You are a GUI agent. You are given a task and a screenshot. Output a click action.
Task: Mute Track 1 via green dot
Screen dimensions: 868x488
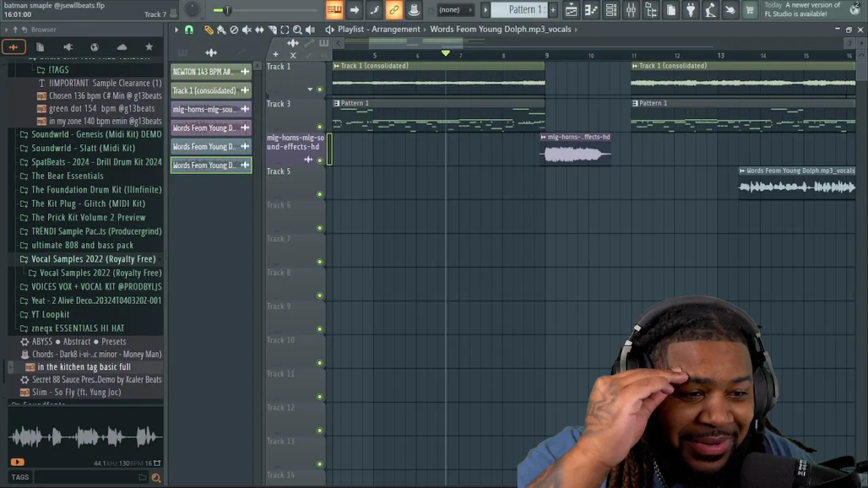pyautogui.click(x=320, y=89)
